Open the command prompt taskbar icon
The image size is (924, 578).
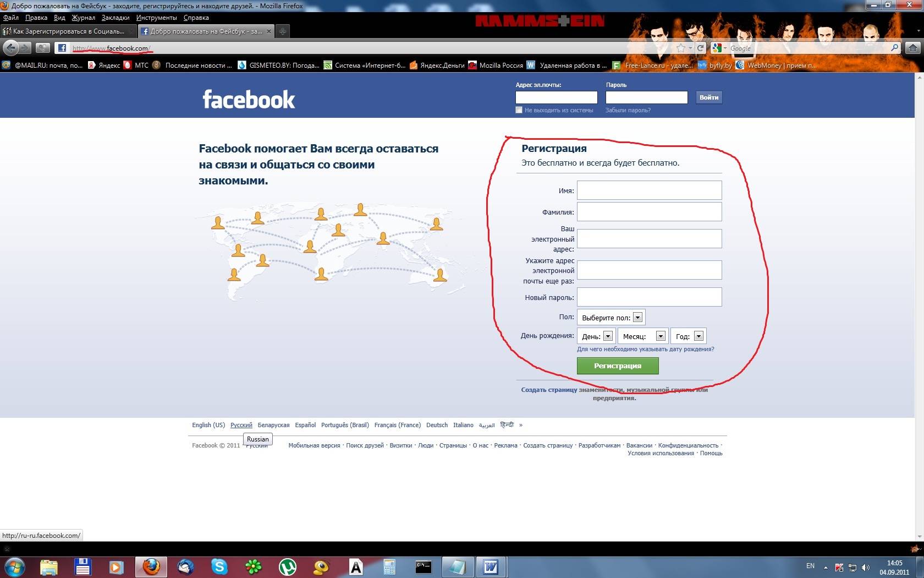point(424,566)
